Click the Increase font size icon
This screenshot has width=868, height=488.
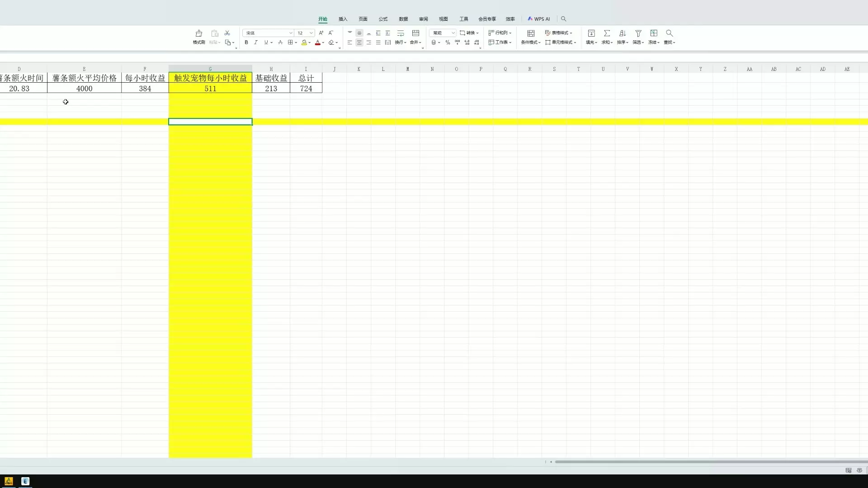point(321,33)
